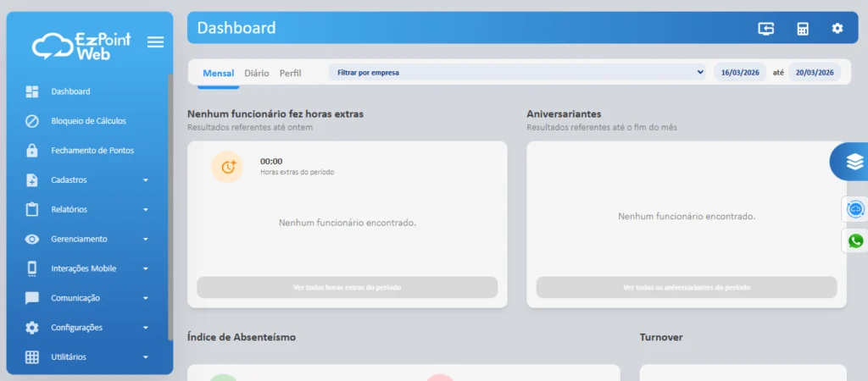Expand the Configurações submenu arrow
Screen dimensions: 868x381
[x=146, y=328]
